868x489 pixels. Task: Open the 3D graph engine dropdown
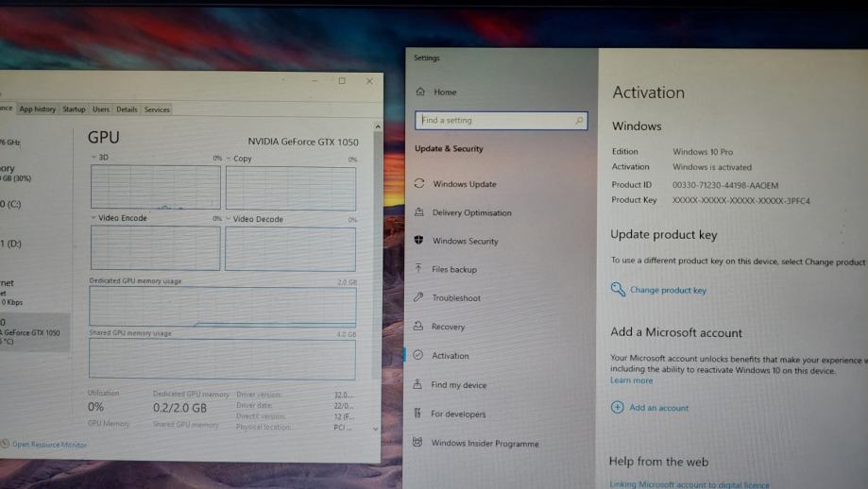coord(93,157)
